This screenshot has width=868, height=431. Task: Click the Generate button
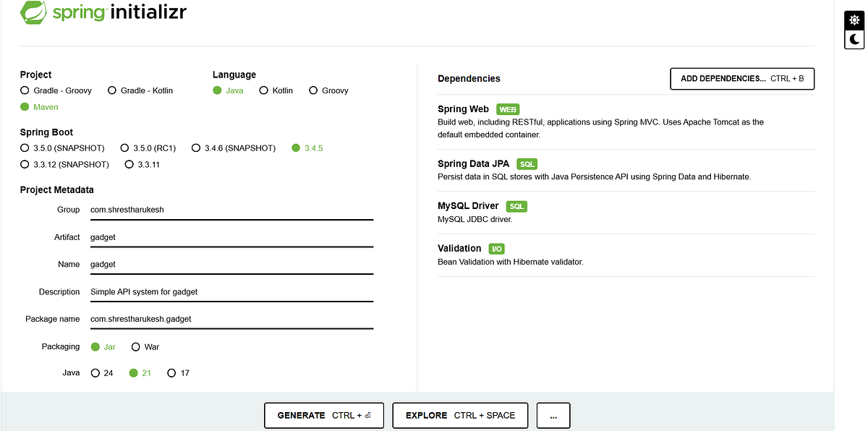coord(324,416)
